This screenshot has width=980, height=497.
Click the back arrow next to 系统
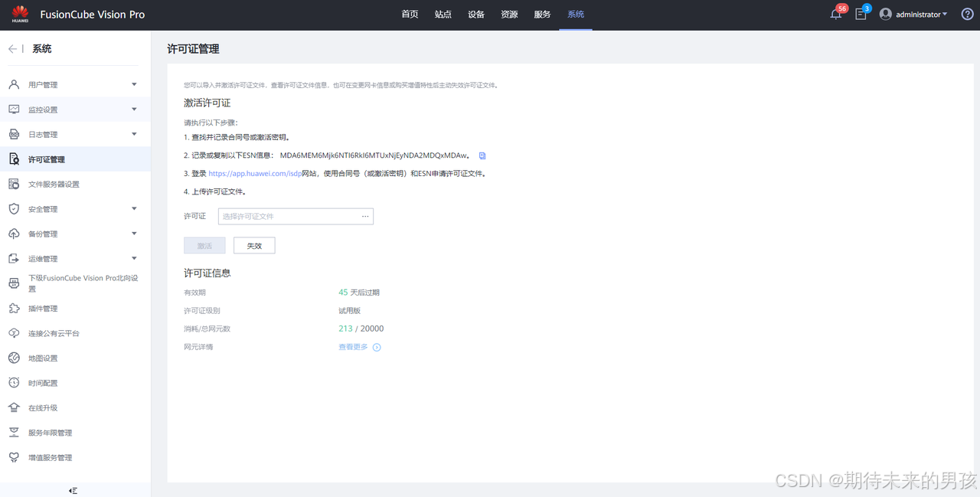tap(12, 49)
